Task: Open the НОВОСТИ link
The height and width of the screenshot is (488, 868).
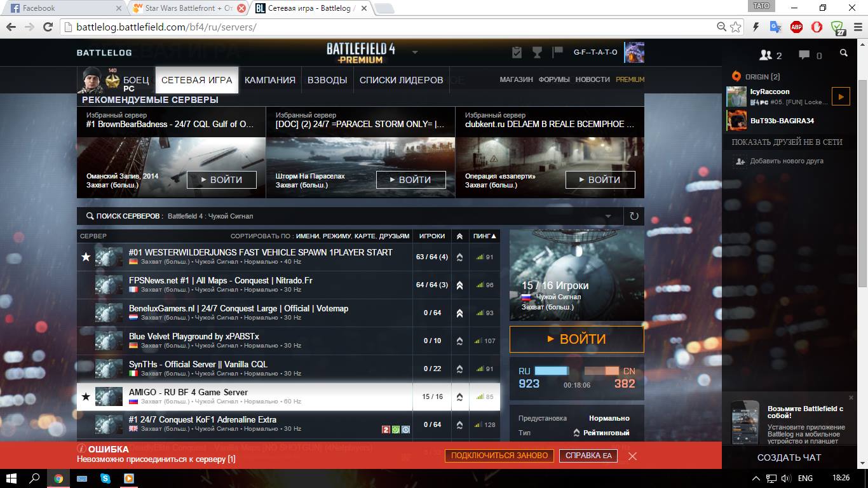Action: pos(592,79)
